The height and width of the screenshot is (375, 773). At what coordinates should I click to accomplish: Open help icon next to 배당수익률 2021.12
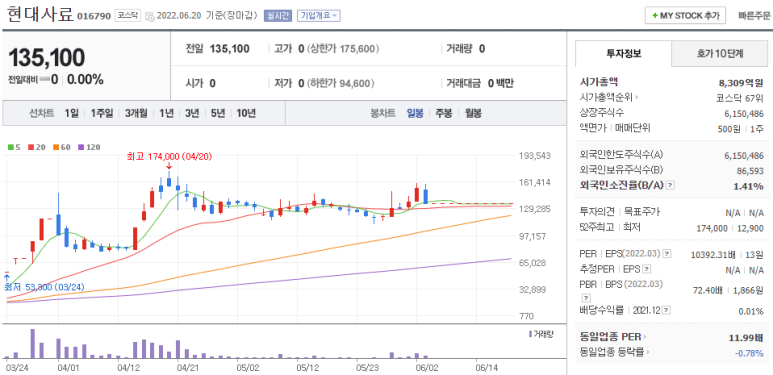pos(667,310)
